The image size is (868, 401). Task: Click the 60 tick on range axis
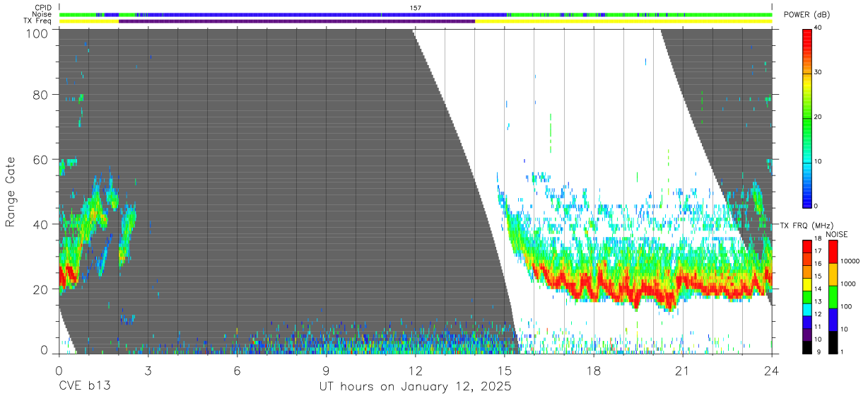point(40,160)
